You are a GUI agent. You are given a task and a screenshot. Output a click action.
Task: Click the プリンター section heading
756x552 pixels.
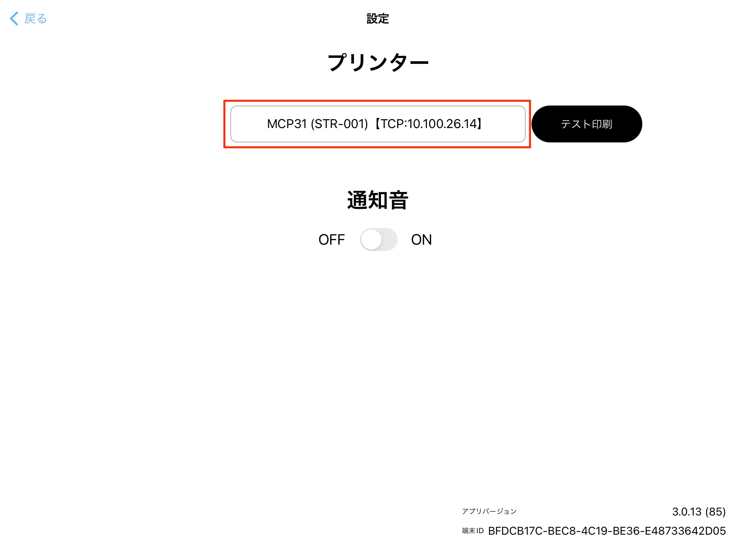[378, 62]
